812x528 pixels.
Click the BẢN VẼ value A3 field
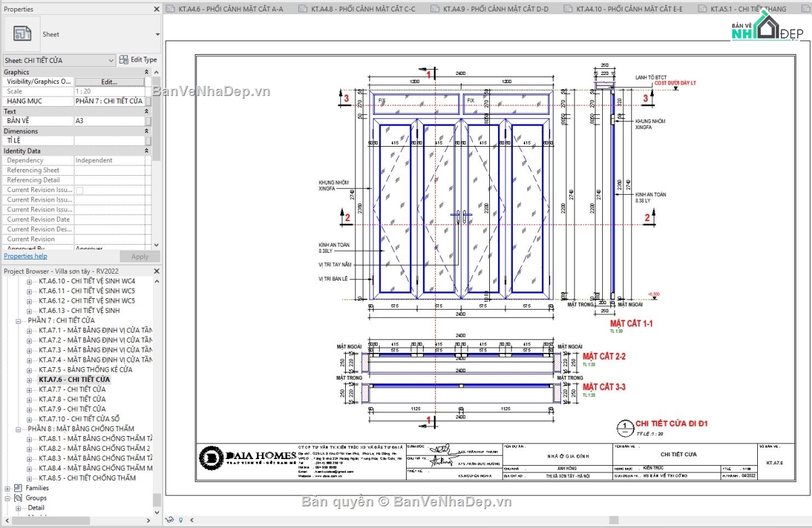tap(110, 121)
